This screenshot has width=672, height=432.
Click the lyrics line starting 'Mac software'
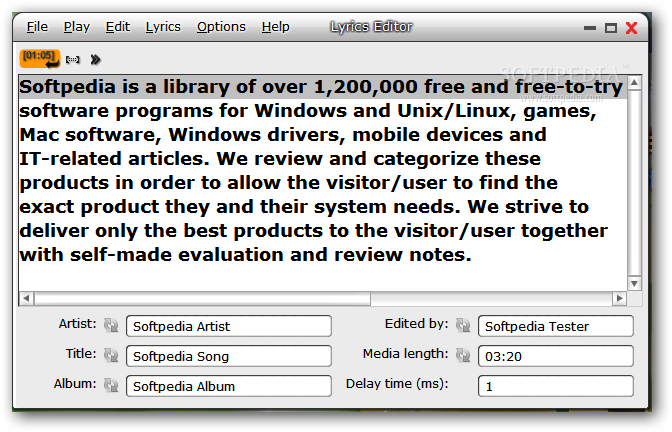(x=283, y=135)
